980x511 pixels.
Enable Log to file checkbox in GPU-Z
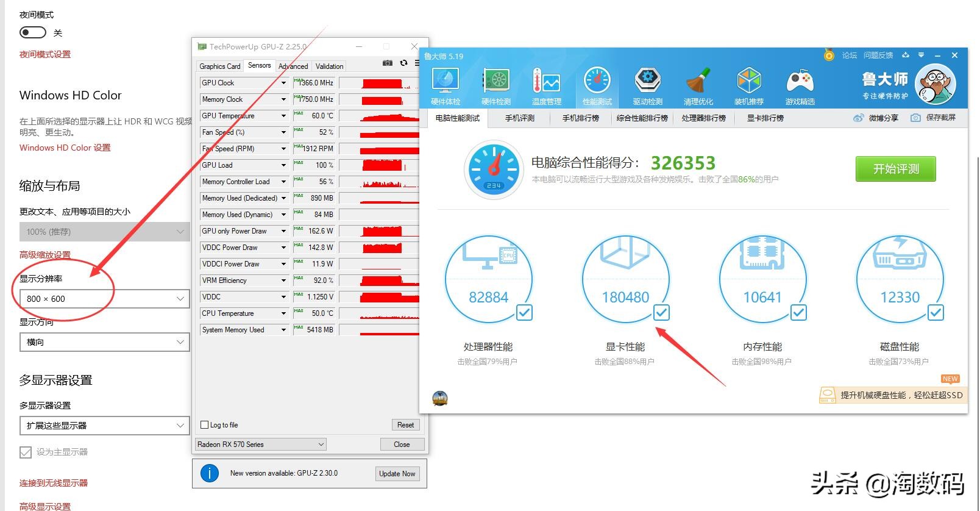[x=205, y=425]
